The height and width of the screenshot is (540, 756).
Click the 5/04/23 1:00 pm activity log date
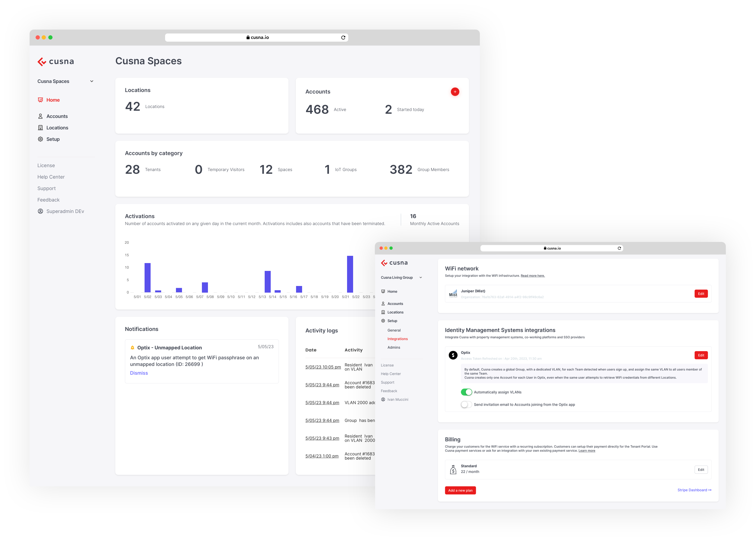point(322,456)
